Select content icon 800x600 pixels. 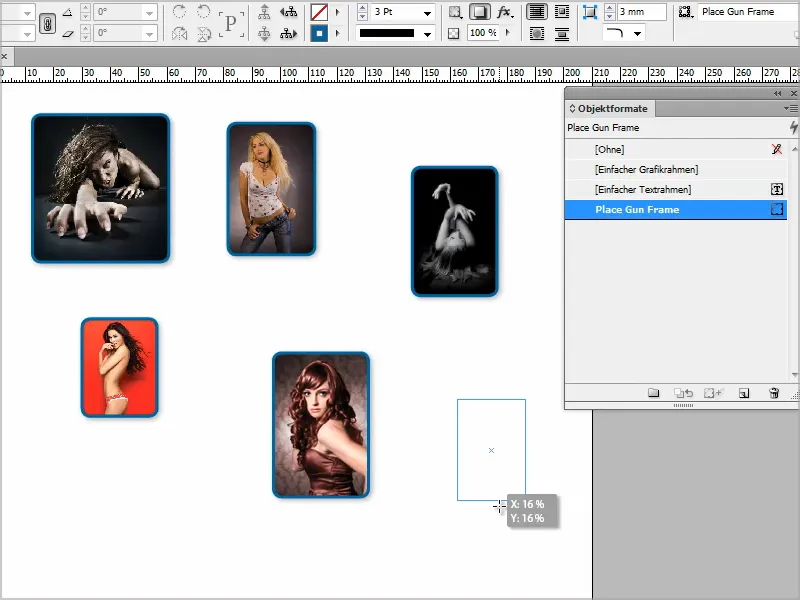(264, 34)
